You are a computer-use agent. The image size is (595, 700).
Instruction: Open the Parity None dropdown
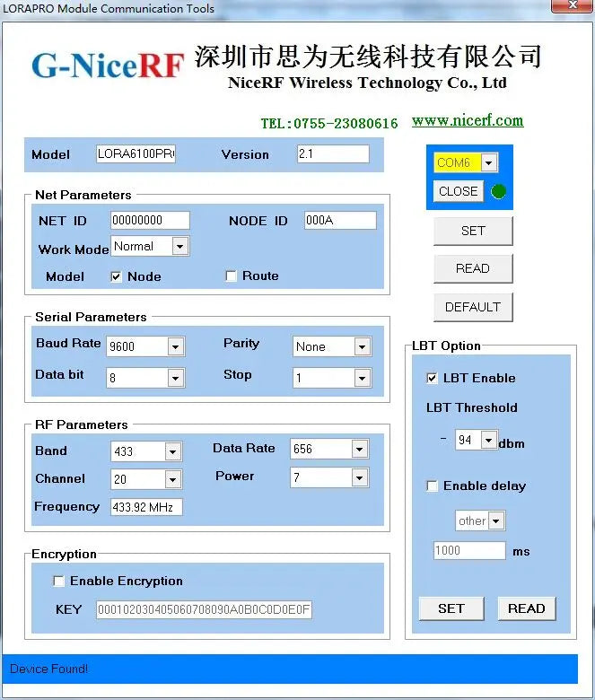(362, 346)
